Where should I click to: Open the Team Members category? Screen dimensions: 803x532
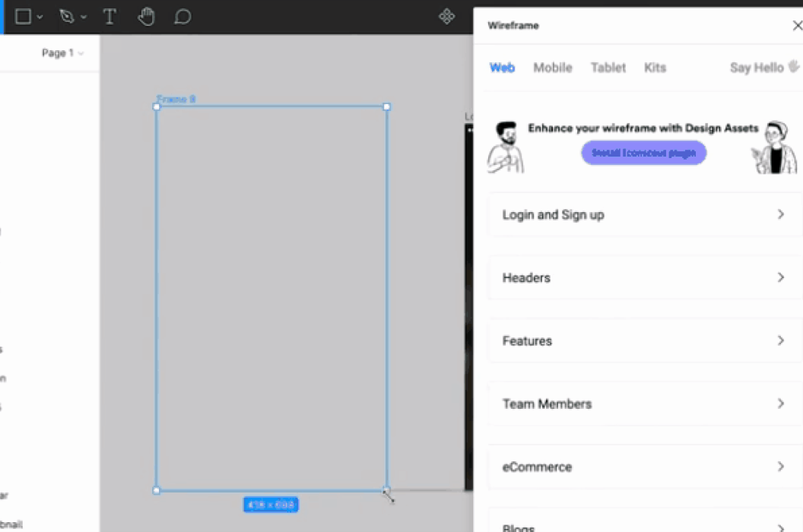click(x=646, y=404)
